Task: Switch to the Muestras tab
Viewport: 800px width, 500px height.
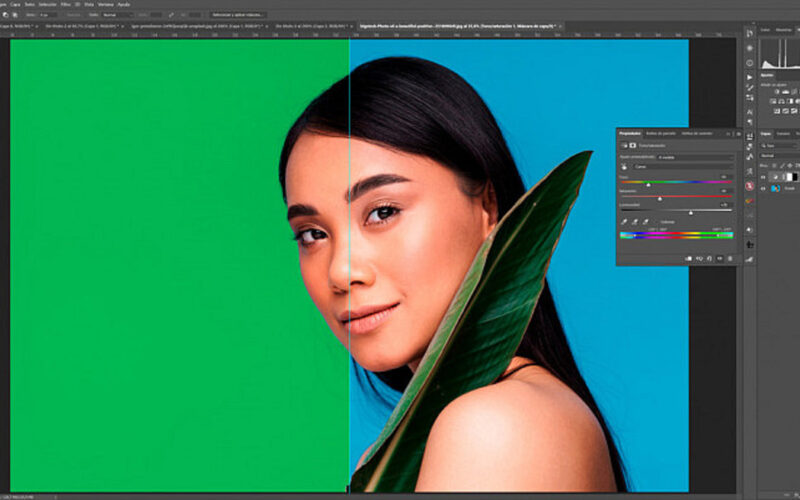Action: pos(783,30)
